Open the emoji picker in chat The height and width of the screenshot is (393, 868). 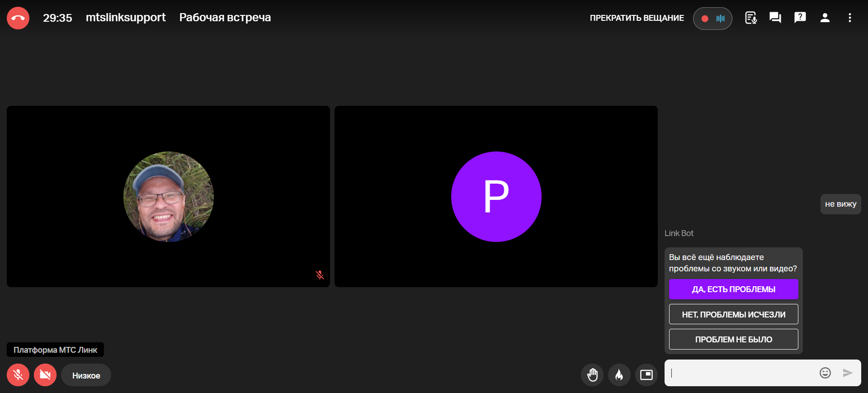[825, 373]
